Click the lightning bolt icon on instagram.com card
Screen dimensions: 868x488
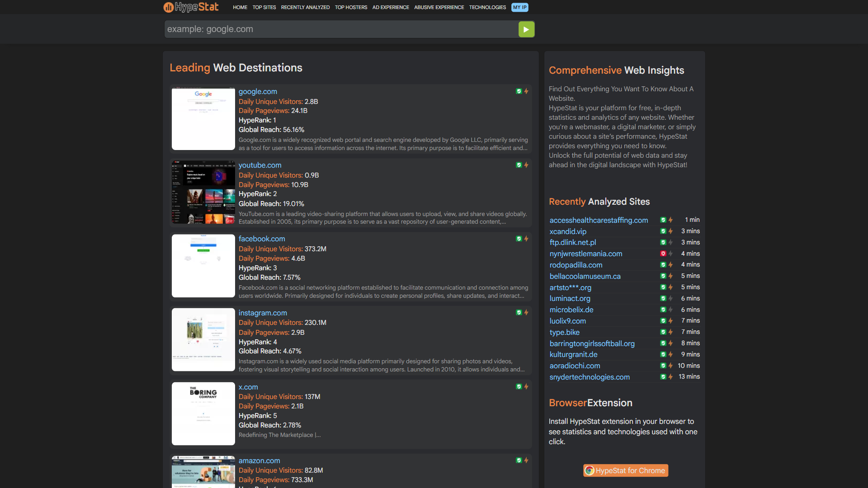click(526, 312)
